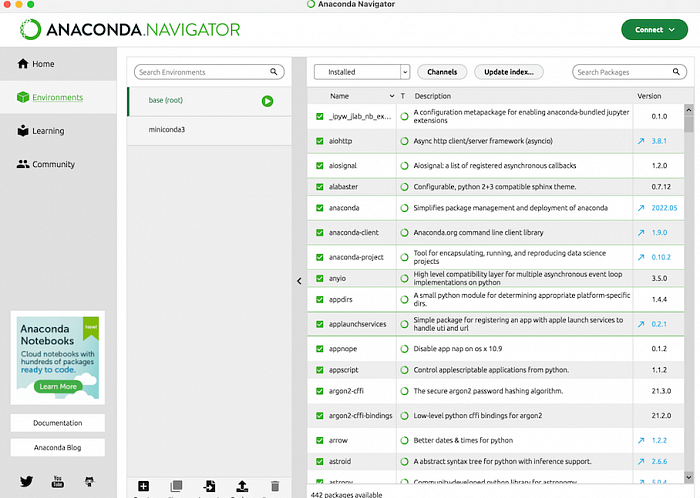Click the green play arrow for base (root)
700x498 pixels.
267,101
